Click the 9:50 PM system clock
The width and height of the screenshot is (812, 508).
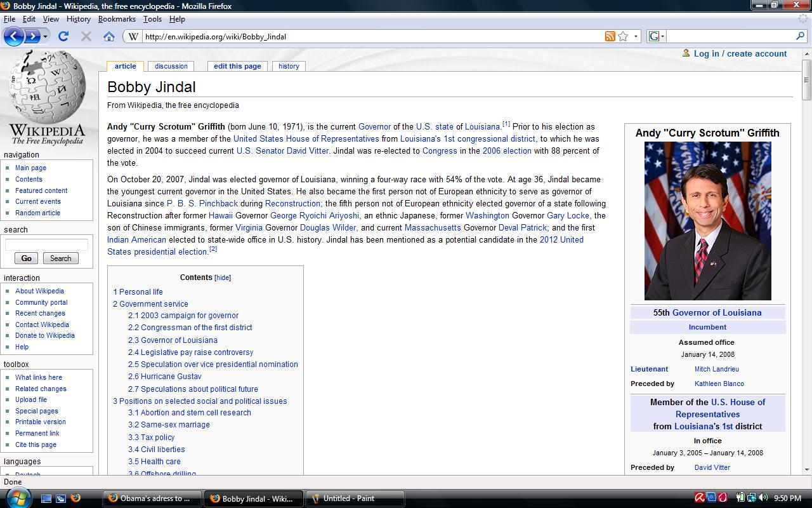pos(787,498)
